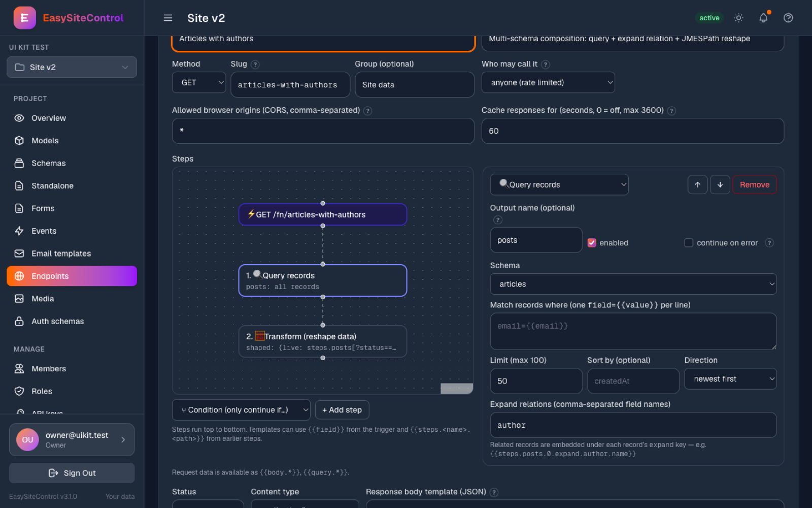812x508 pixels.
Task: Go to Auth schemas page
Action: (72, 321)
